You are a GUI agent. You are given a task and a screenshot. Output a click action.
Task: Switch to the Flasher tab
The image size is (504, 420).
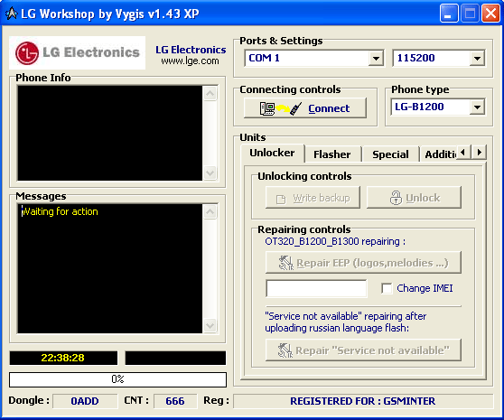pyautogui.click(x=332, y=154)
